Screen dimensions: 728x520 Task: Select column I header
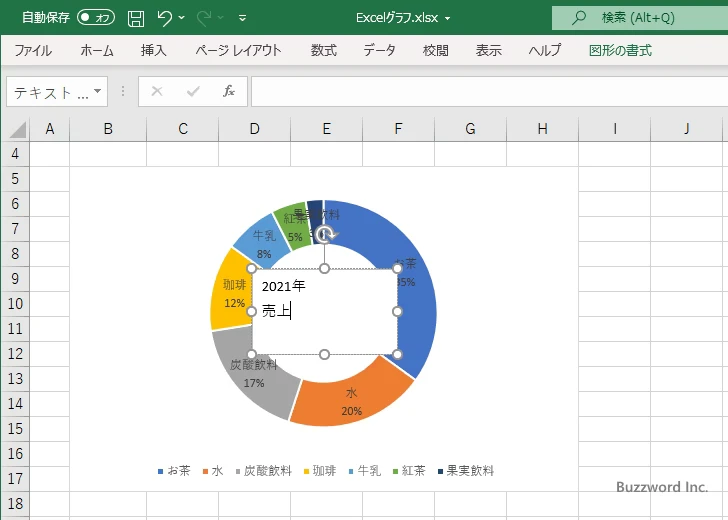pyautogui.click(x=615, y=129)
